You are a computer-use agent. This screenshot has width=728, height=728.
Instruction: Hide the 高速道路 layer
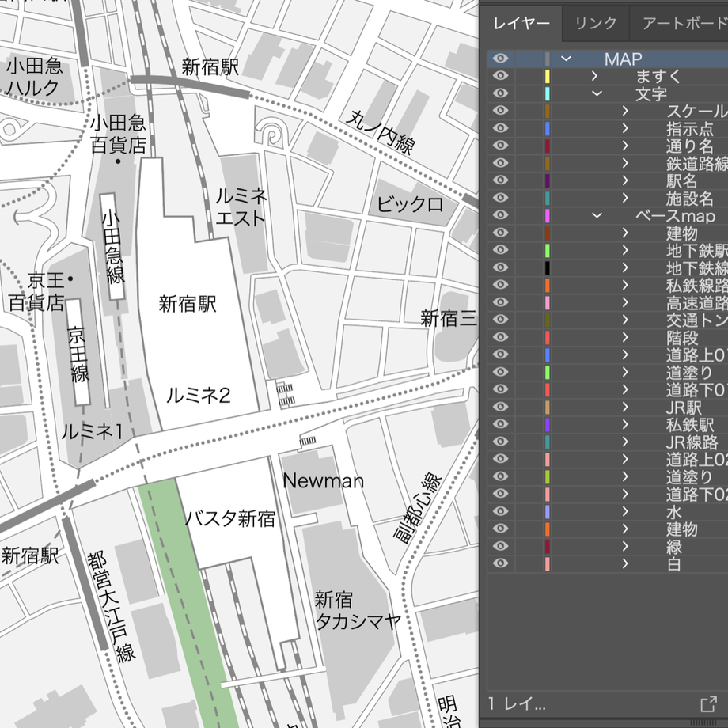tap(500, 302)
